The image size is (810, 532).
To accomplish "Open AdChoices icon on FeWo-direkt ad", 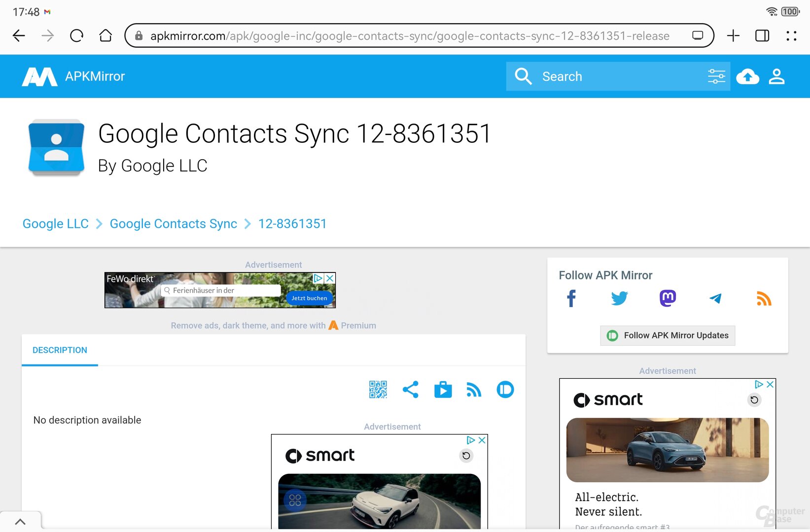I will point(318,278).
